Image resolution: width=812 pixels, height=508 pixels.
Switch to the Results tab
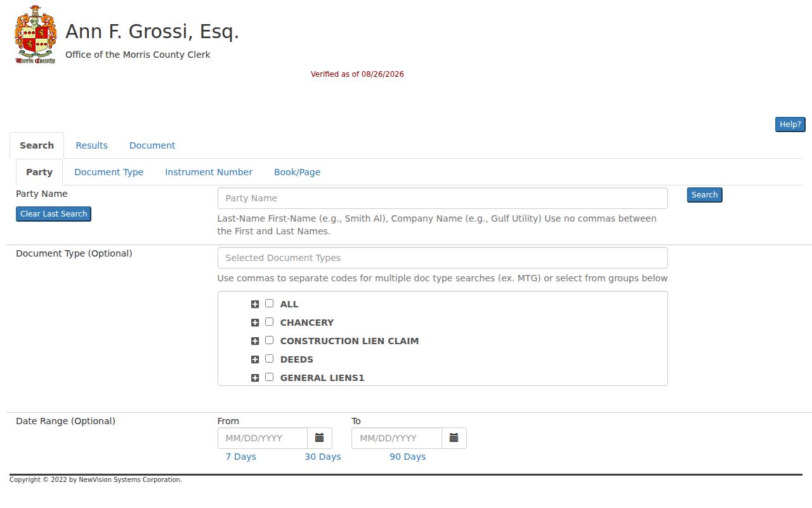(91, 145)
